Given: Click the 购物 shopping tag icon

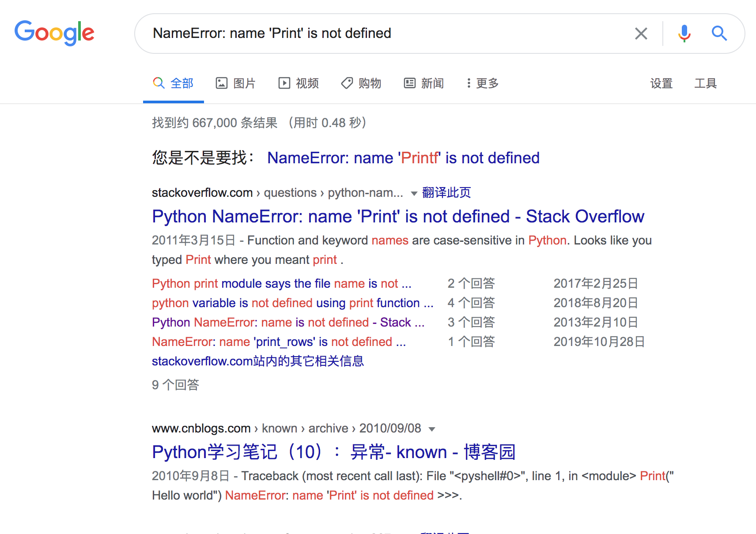Looking at the screenshot, I should [347, 83].
